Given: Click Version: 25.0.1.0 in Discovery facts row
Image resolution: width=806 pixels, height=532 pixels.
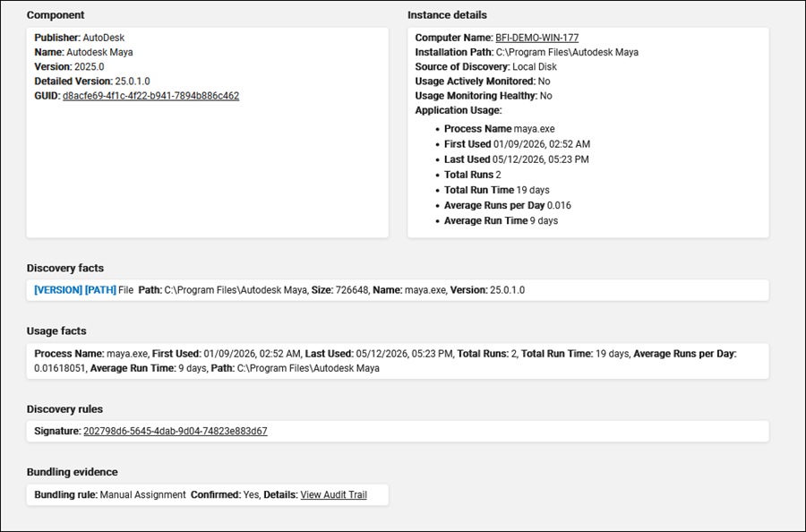Looking at the screenshot, I should (487, 290).
